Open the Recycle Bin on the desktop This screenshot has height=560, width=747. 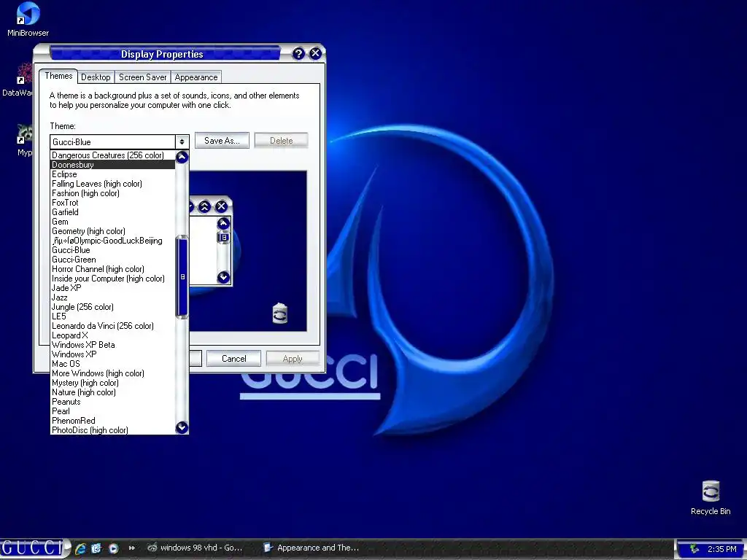click(711, 497)
